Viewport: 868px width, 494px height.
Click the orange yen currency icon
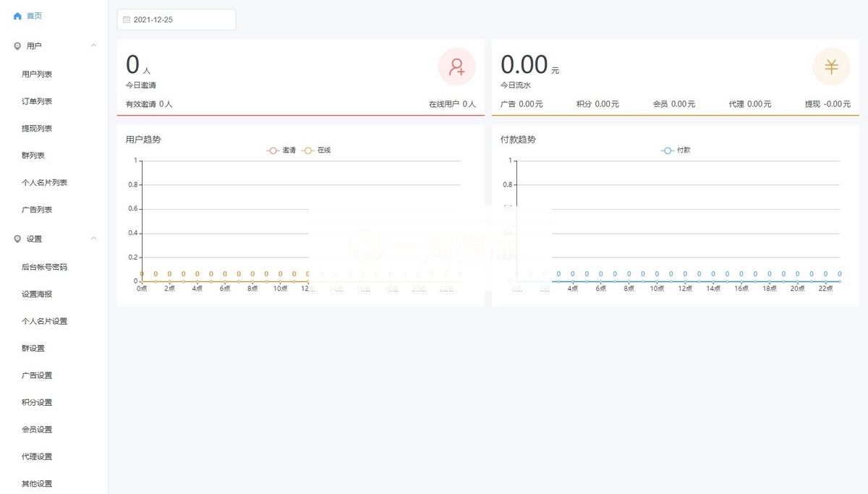click(x=831, y=67)
